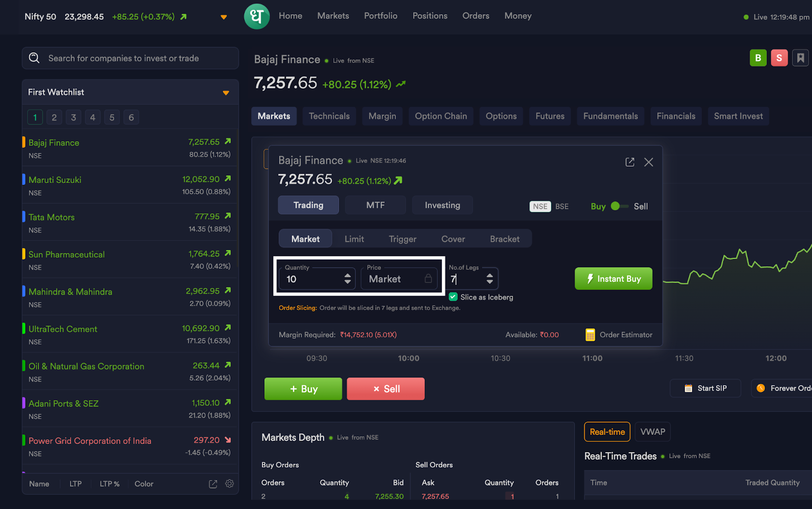Click the red × Sell button
The width and height of the screenshot is (812, 509).
[x=386, y=389]
